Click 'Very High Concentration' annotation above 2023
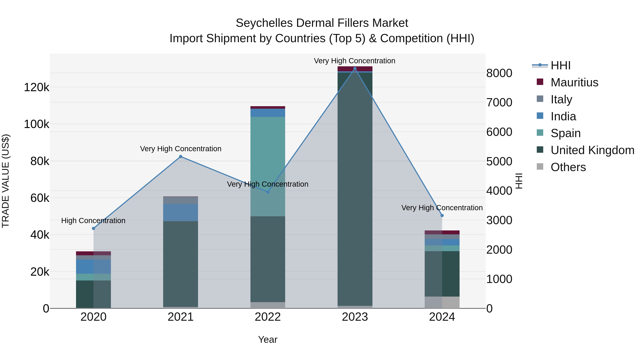Screen dimensions: 644x362 pyautogui.click(x=355, y=61)
